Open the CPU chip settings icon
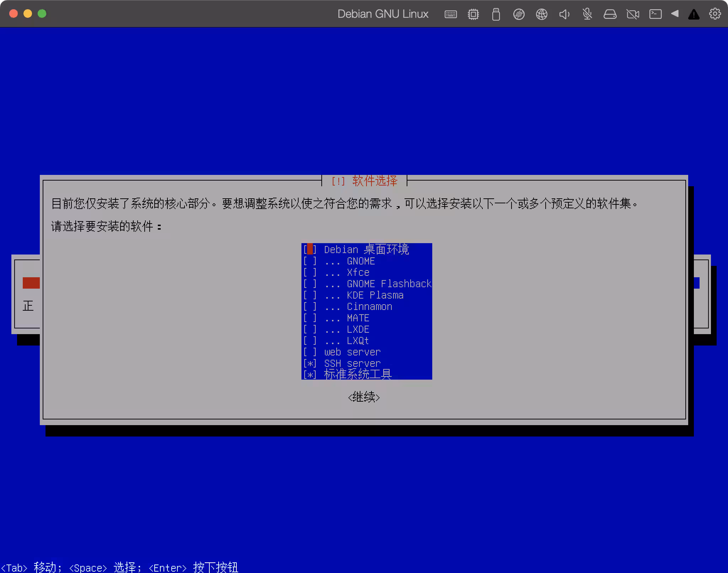728x573 pixels. coord(473,14)
